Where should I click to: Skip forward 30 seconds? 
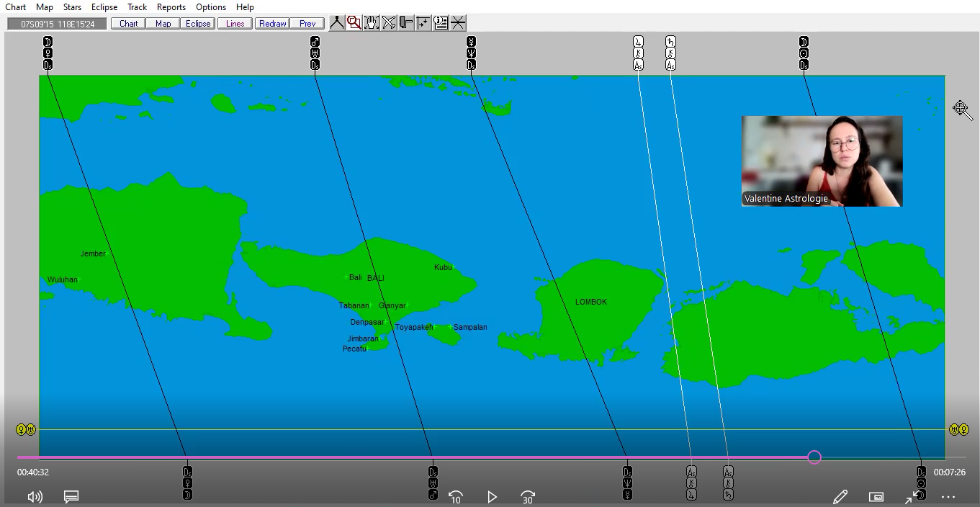(x=528, y=497)
